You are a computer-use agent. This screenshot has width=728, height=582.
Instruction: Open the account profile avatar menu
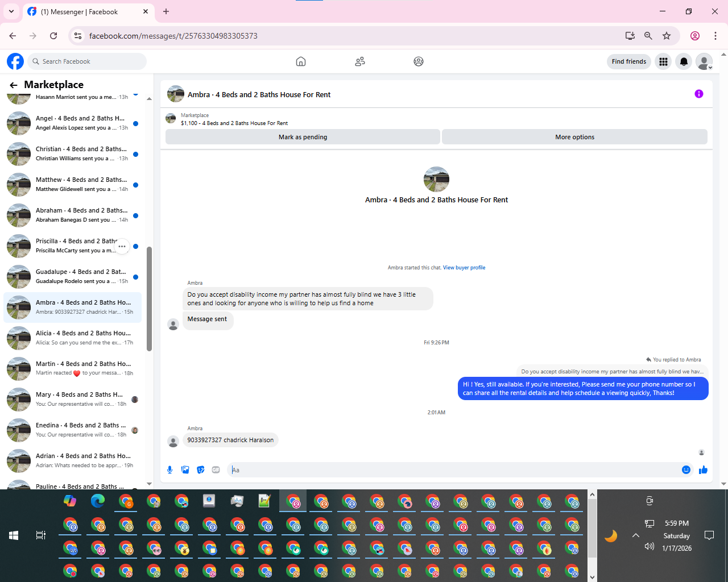tap(704, 61)
